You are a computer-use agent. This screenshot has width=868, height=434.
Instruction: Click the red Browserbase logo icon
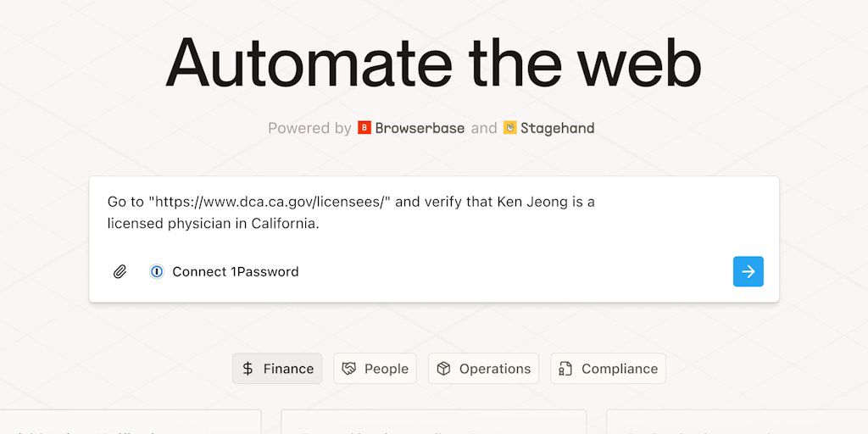click(x=364, y=128)
